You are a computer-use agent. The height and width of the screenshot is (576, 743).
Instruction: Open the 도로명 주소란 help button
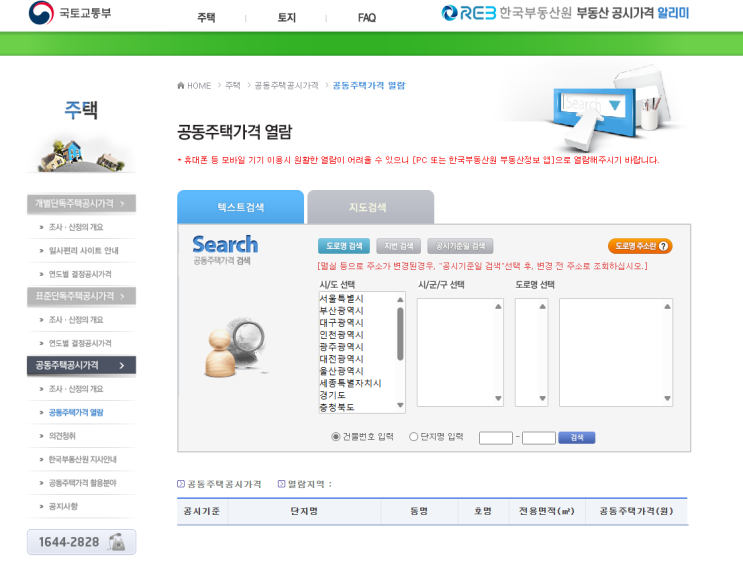click(640, 246)
